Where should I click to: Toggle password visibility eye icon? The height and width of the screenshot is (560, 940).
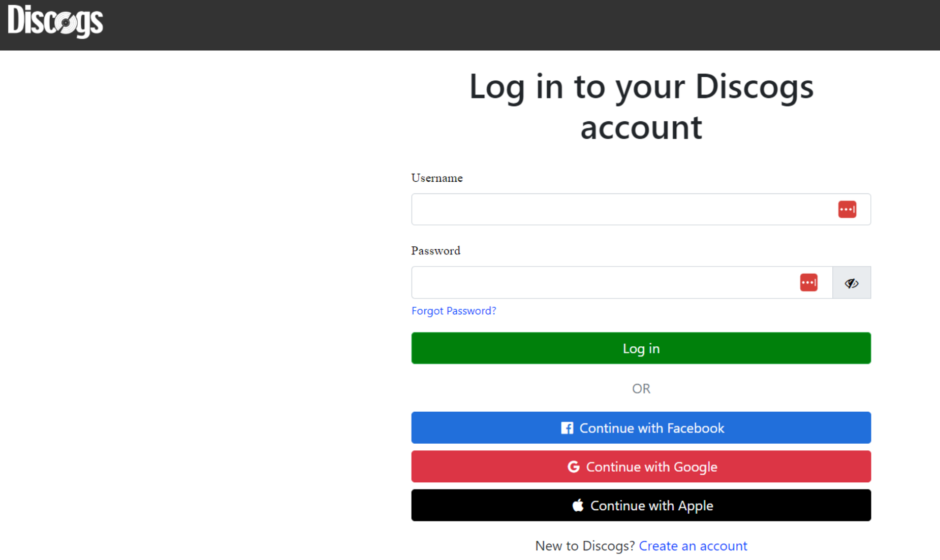tap(852, 283)
